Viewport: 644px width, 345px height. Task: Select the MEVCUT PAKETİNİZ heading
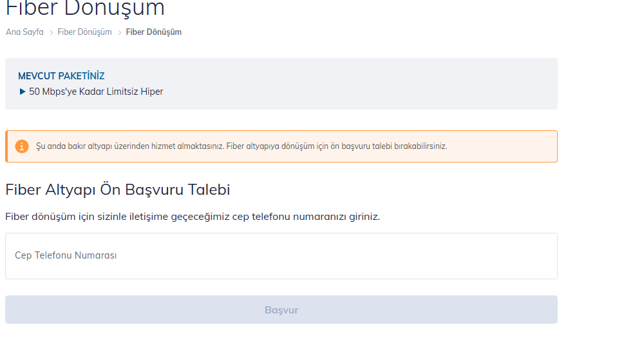[61, 76]
